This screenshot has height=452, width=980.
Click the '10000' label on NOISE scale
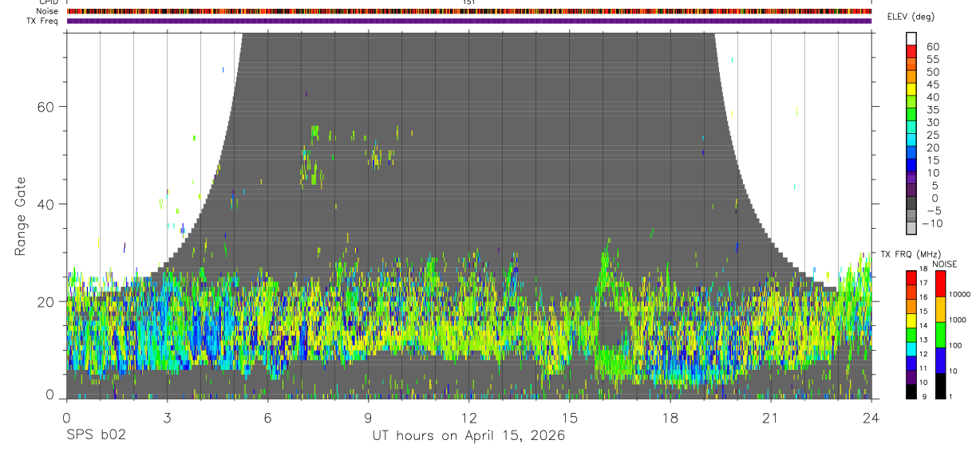(960, 294)
